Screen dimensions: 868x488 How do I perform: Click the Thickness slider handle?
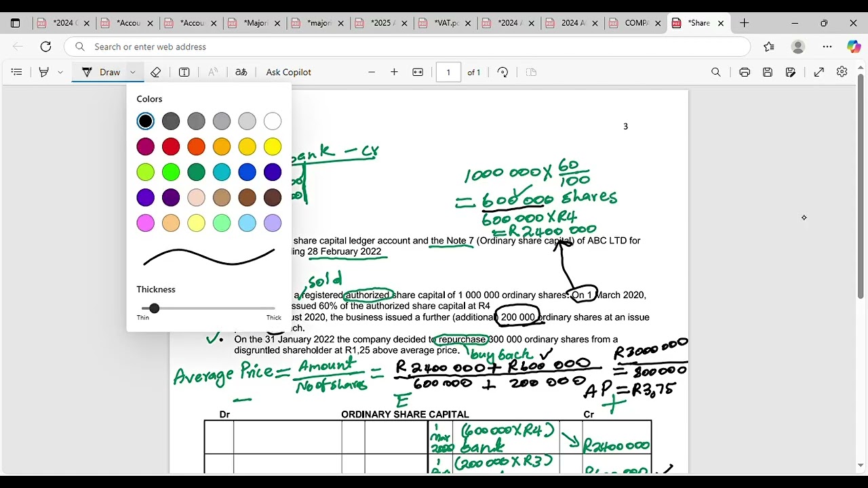[x=155, y=308]
